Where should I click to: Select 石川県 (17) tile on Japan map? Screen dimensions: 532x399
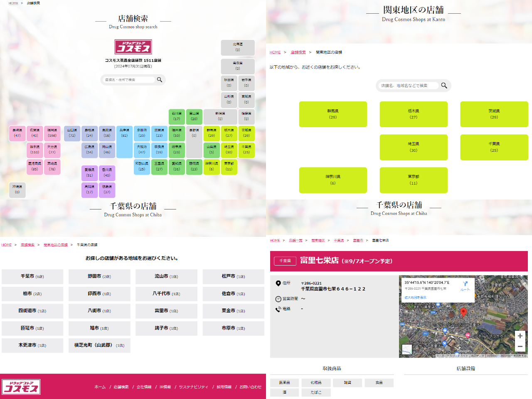(x=177, y=116)
